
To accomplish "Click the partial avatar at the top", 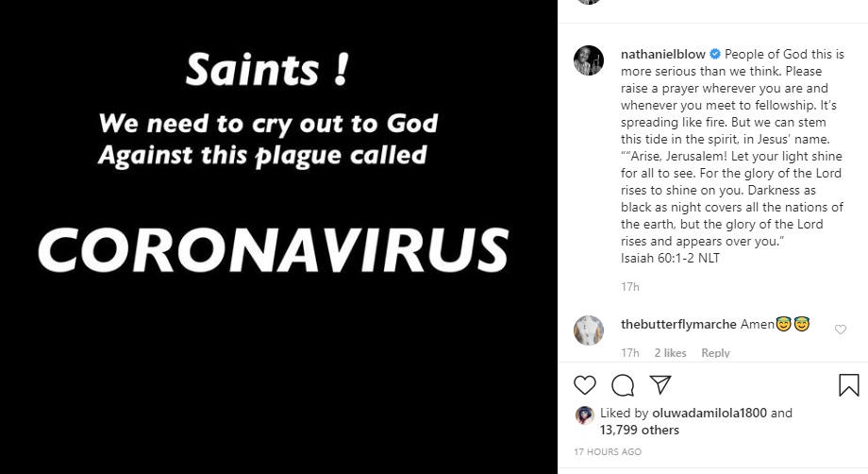I will pyautogui.click(x=589, y=3).
